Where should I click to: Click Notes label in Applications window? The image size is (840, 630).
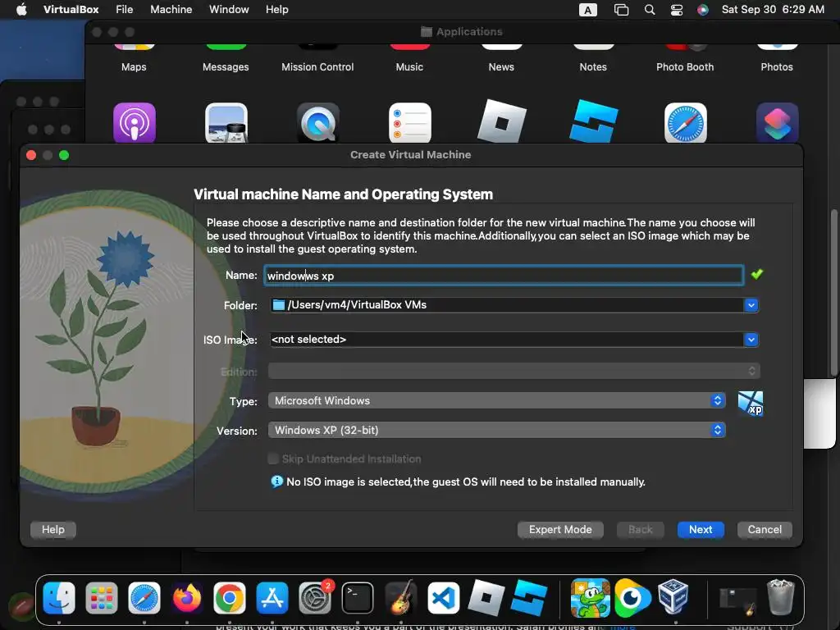click(593, 67)
